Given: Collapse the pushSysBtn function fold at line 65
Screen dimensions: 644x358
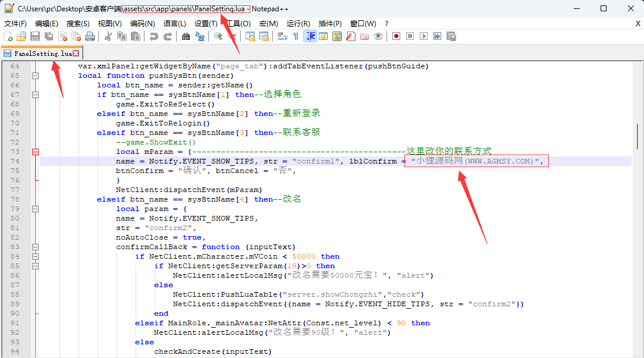Looking at the screenshot, I should tap(35, 76).
